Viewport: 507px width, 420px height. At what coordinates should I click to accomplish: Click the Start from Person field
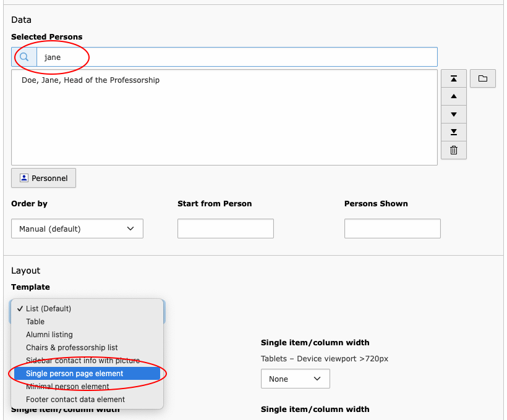[225, 229]
